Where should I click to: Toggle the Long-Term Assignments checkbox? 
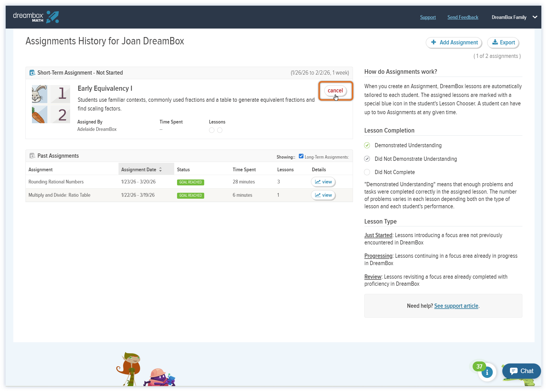click(x=301, y=156)
